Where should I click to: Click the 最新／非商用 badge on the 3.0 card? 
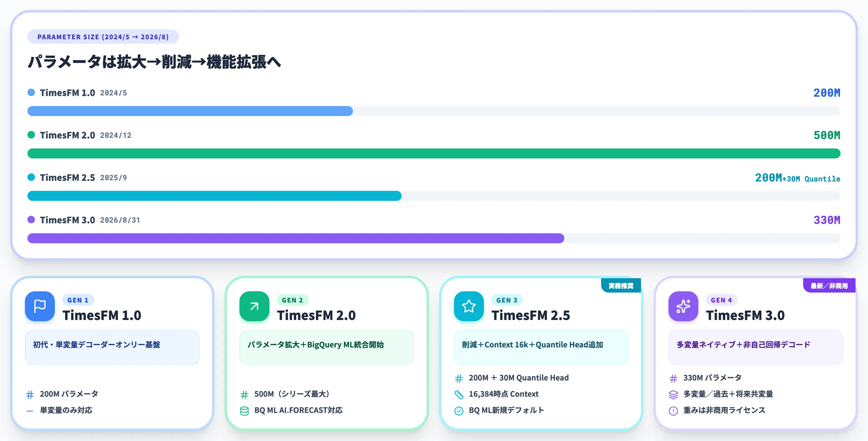coord(829,286)
